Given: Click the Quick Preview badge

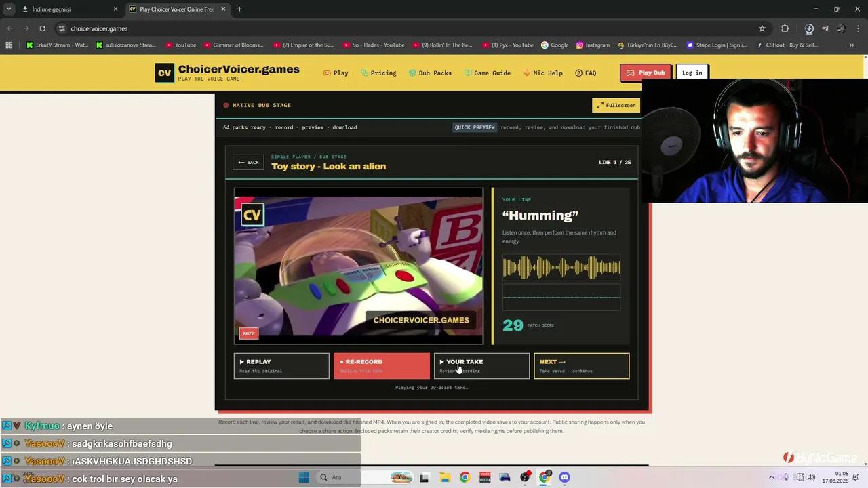Looking at the screenshot, I should click(475, 127).
